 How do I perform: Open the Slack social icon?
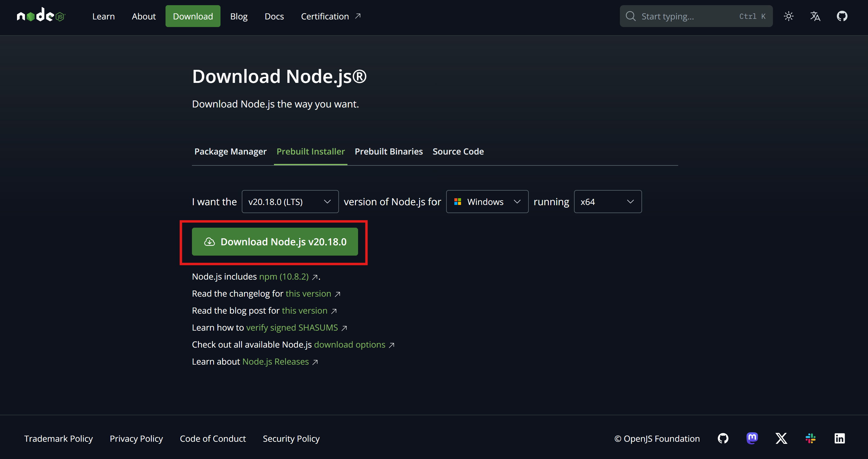tap(810, 438)
